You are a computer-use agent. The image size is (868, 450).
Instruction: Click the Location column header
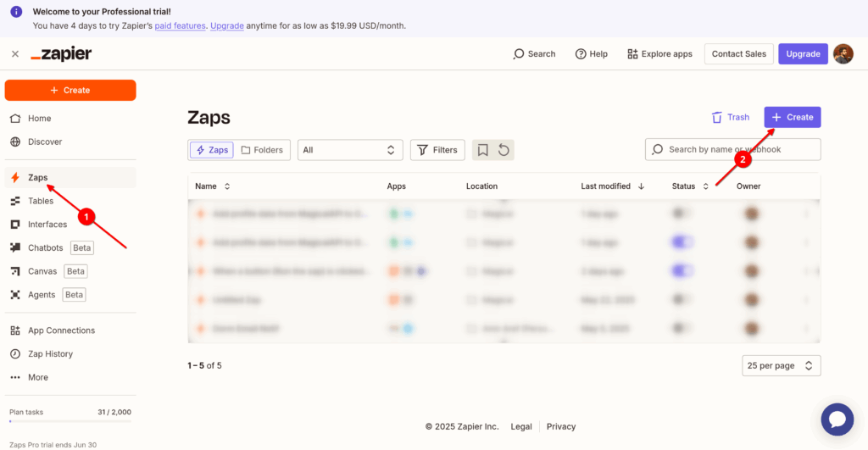click(481, 186)
